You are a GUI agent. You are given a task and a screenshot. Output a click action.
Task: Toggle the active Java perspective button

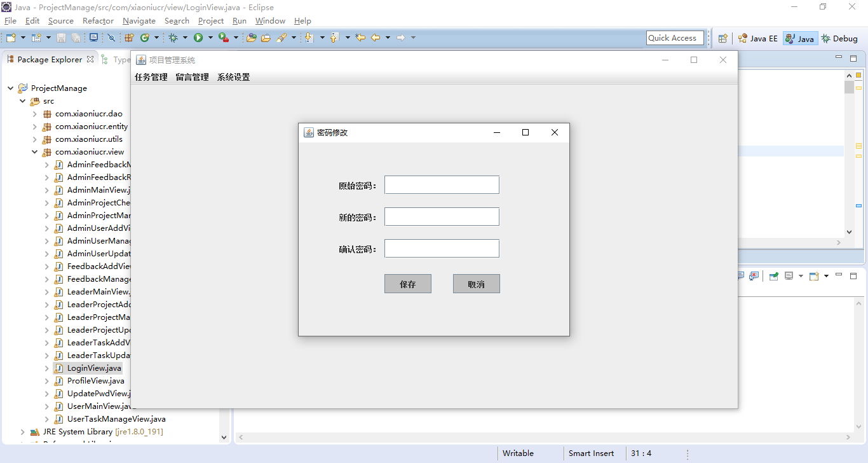[799, 38]
